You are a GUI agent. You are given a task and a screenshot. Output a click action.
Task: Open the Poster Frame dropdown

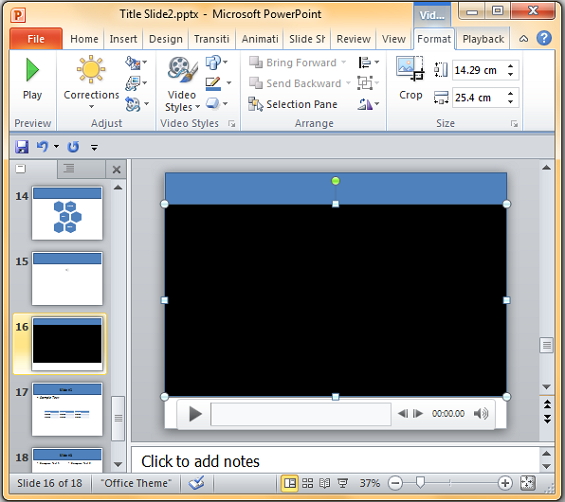(136, 83)
